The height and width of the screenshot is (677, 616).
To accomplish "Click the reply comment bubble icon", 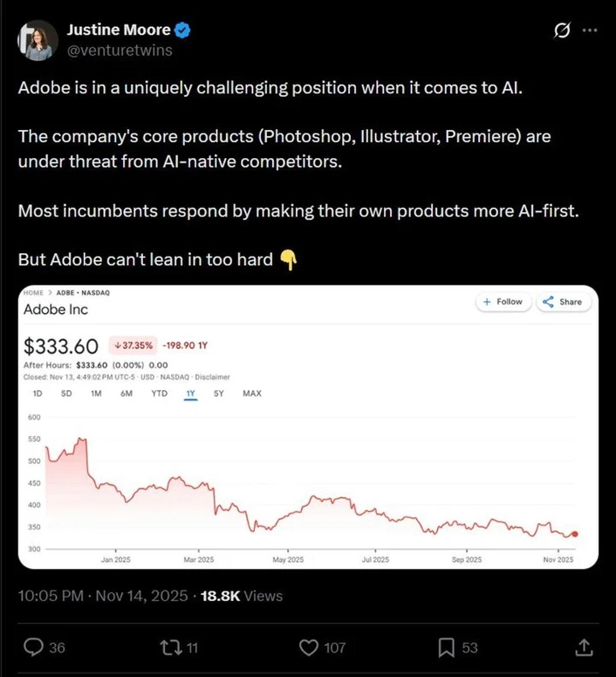I will point(34,647).
